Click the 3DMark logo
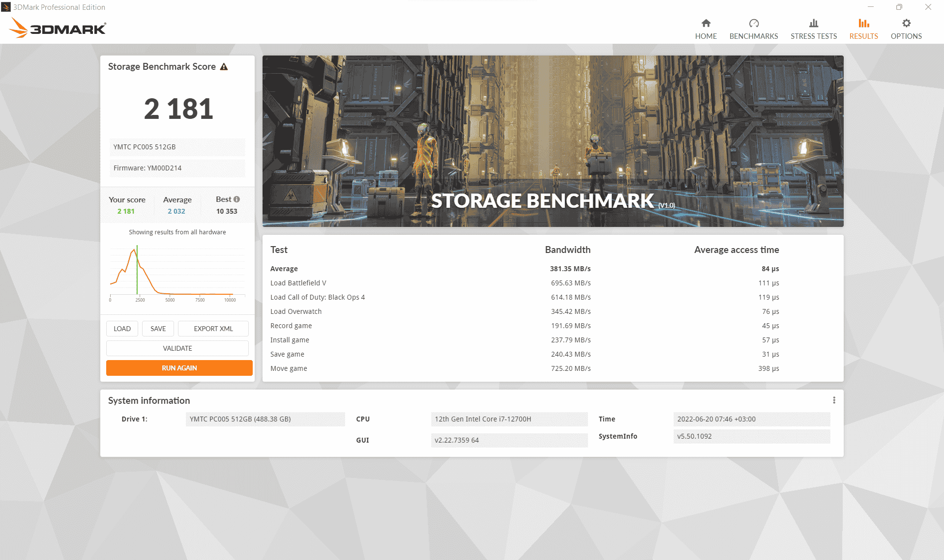This screenshot has width=944, height=560. click(58, 28)
